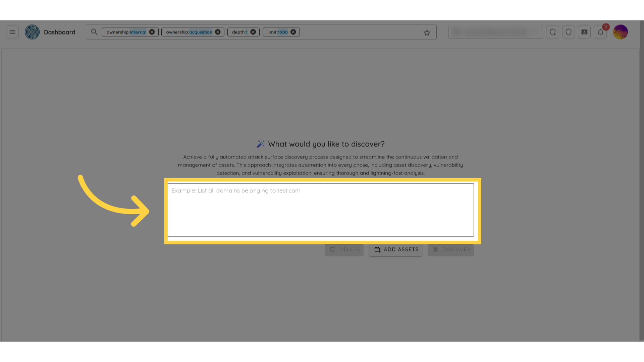
Task: Click the search magnifier icon
Action: (94, 32)
